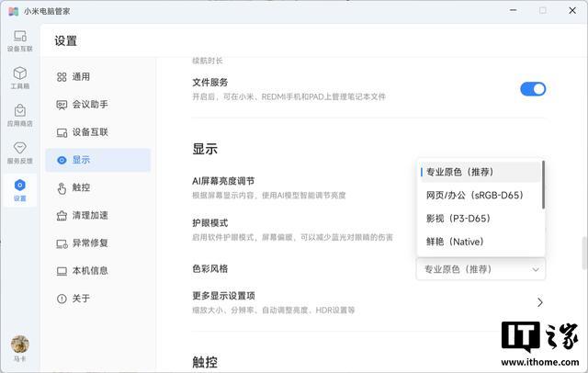
Task: Click the 小米电脑管家 app logo
Action: coord(14,11)
